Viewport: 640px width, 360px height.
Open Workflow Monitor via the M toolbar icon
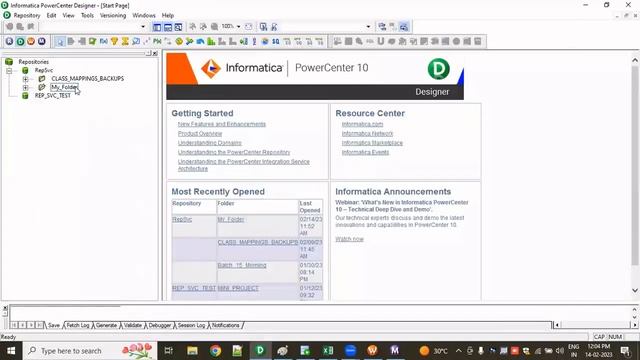pyautogui.click(x=42, y=41)
